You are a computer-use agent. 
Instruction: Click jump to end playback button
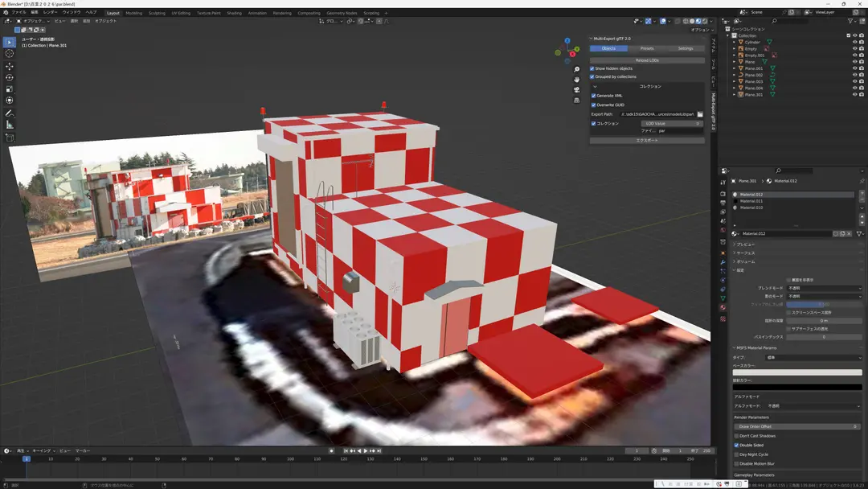tap(379, 450)
